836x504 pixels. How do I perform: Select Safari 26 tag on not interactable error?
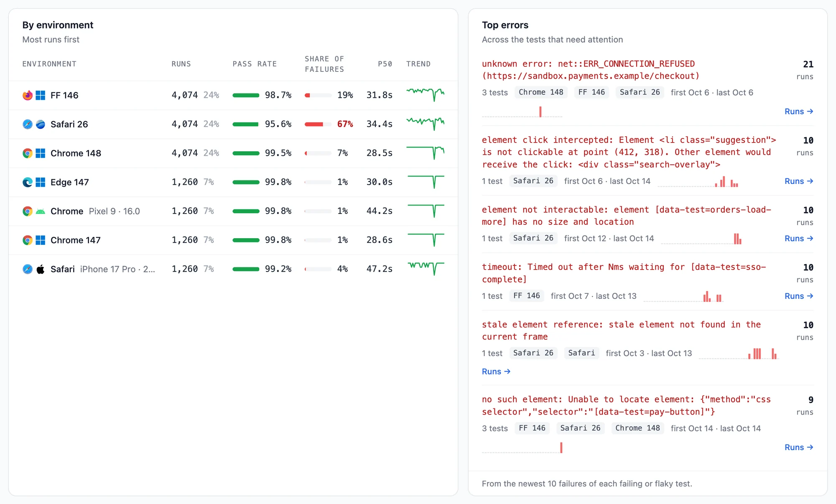(533, 238)
